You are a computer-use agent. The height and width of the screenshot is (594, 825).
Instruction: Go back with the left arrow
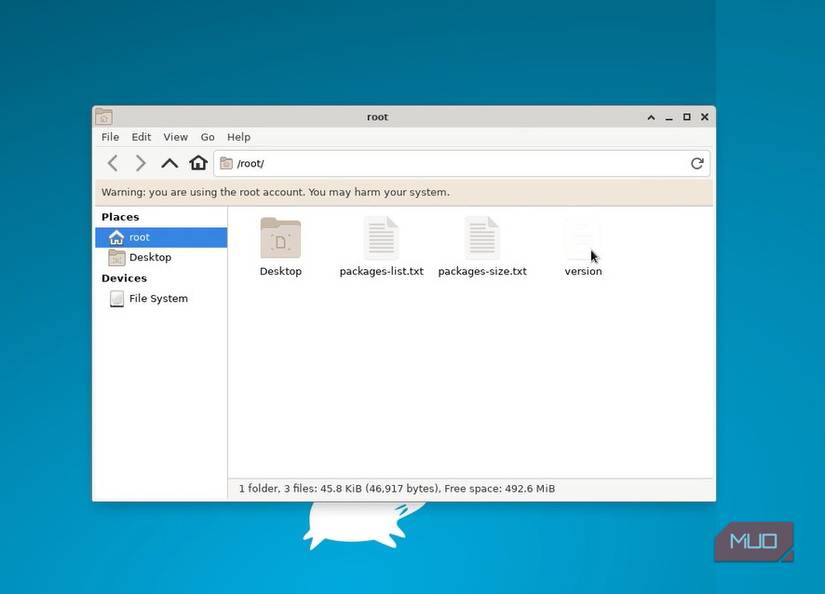(x=113, y=163)
